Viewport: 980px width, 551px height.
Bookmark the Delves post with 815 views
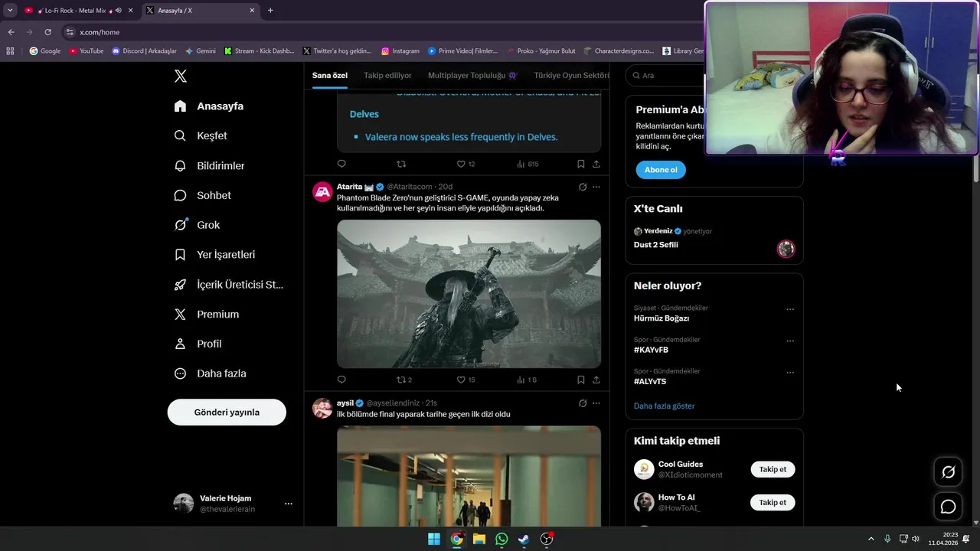pos(580,164)
